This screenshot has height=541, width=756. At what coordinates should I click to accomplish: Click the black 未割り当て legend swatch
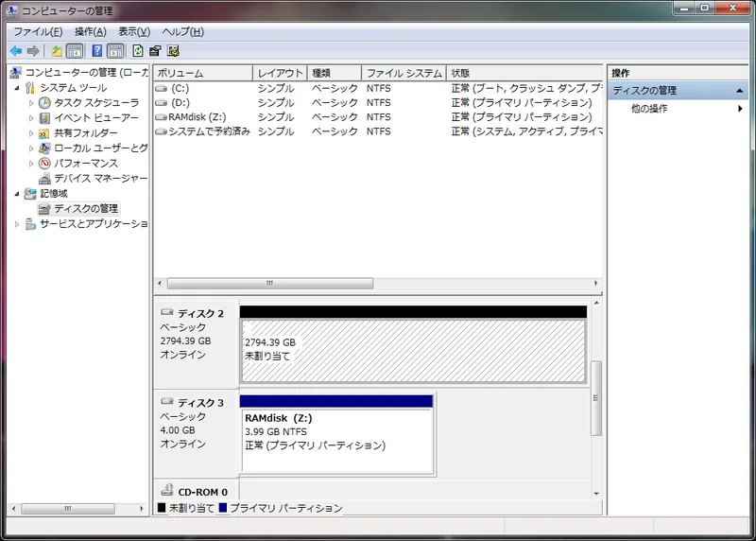pyautogui.click(x=162, y=508)
